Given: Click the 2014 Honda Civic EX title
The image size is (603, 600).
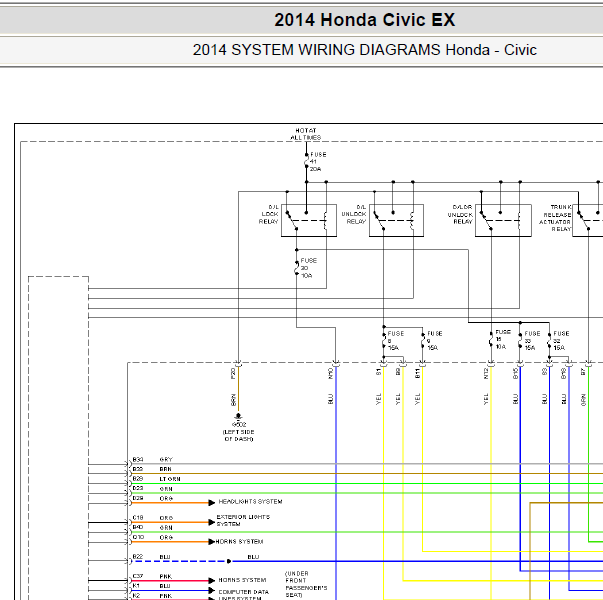Looking at the screenshot, I should 364,20.
